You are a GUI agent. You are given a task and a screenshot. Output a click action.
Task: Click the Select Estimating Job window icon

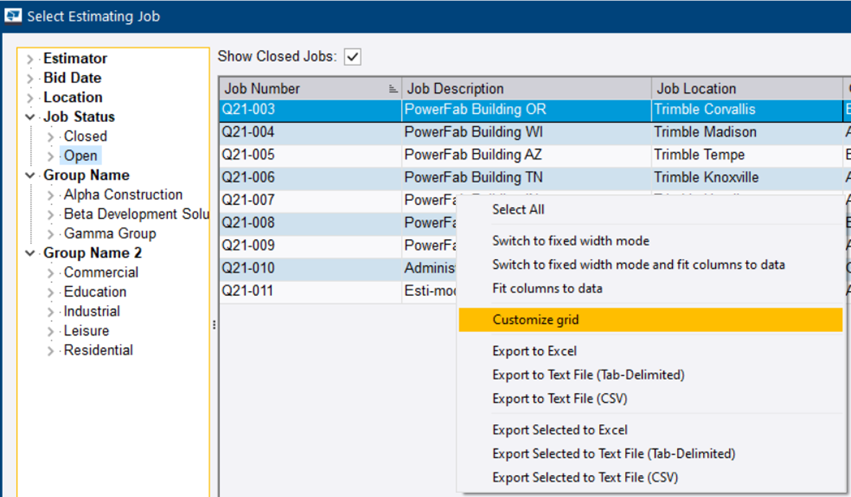13,16
